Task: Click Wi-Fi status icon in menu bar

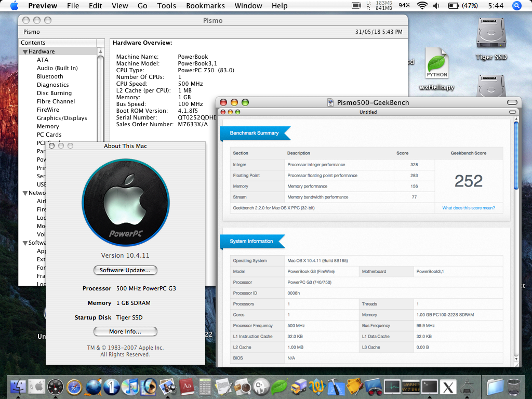Action: (x=422, y=6)
